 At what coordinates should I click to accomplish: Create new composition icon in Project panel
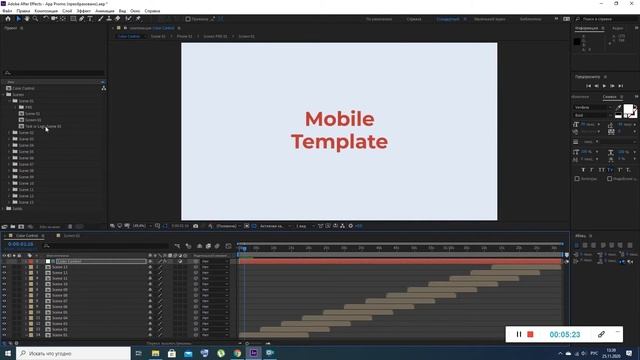21,227
